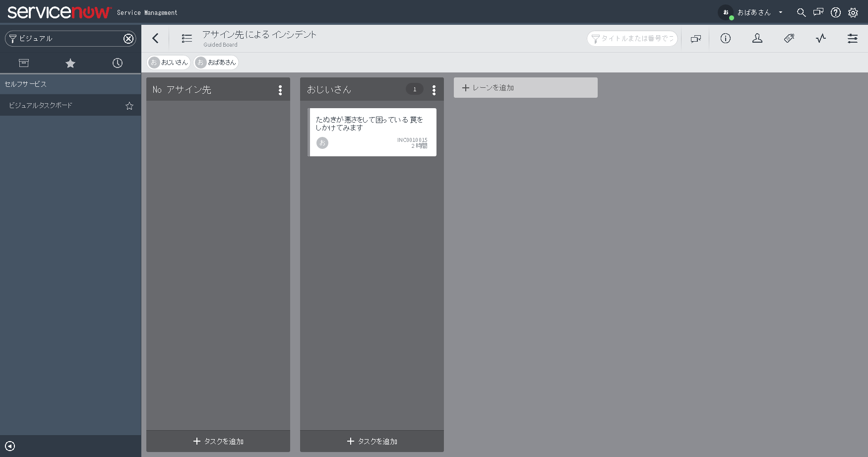Filter board by おばあさん member chip
Viewport: 868px width, 457px height.
point(216,62)
